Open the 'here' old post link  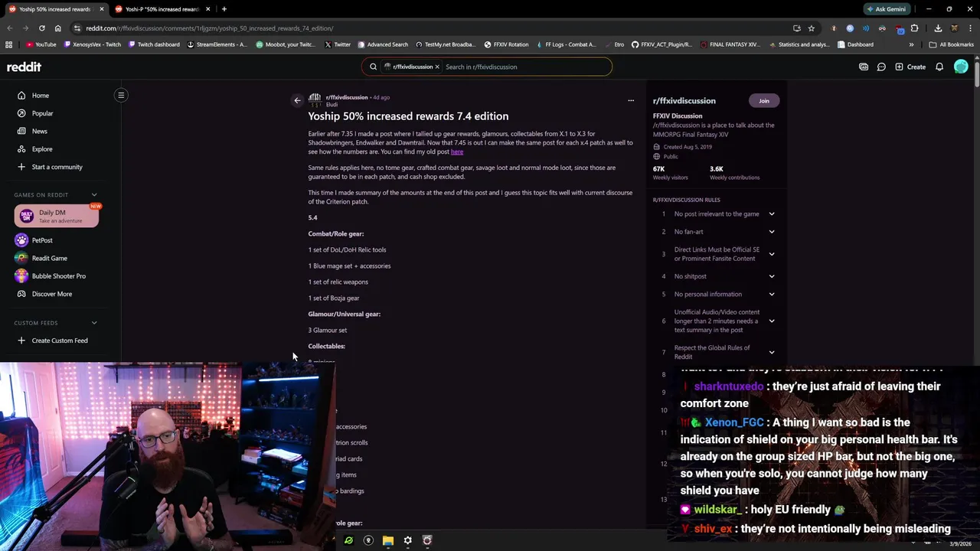point(457,152)
